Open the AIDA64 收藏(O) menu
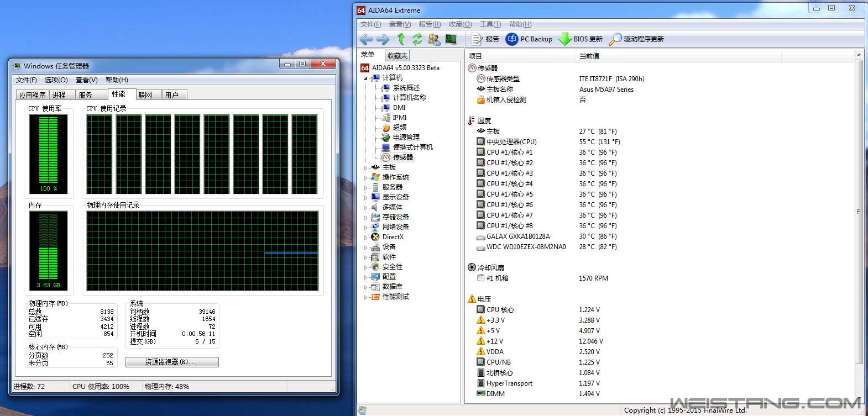Screen dimensions: 868x416 460,24
